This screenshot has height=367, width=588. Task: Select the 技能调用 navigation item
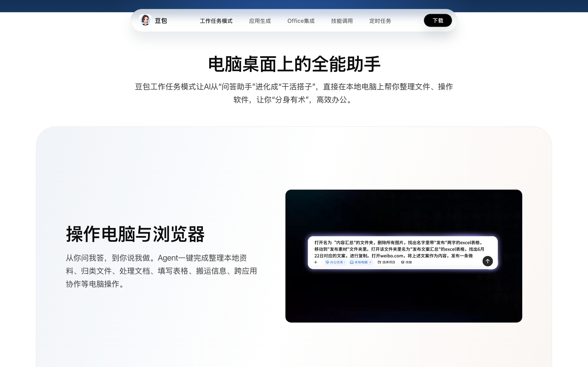342,21
